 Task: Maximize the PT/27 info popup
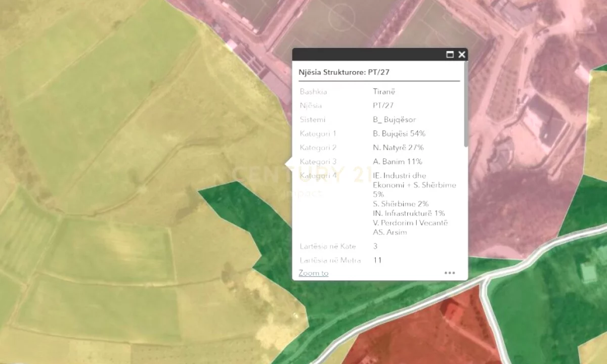pos(450,55)
